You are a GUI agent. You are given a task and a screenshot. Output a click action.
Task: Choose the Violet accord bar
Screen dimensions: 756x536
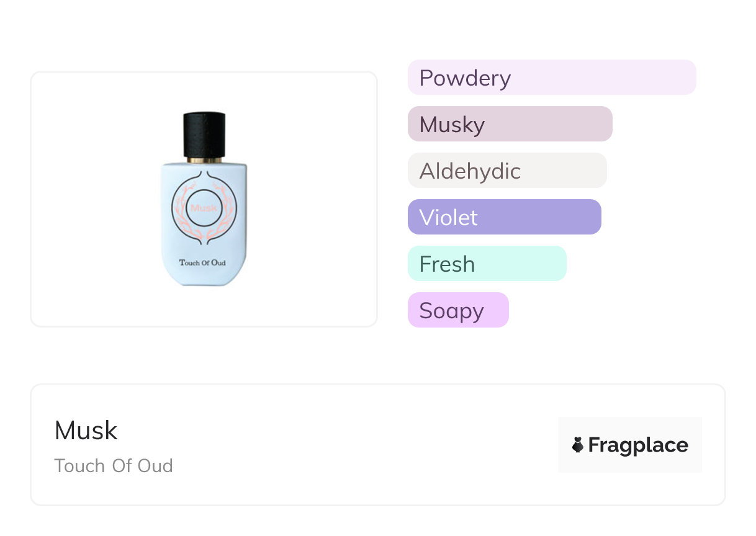point(504,217)
